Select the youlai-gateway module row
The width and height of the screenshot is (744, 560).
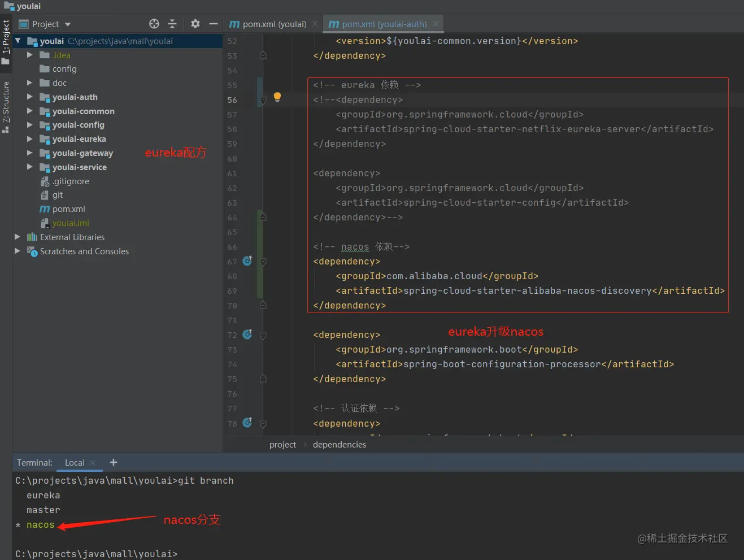coord(82,153)
